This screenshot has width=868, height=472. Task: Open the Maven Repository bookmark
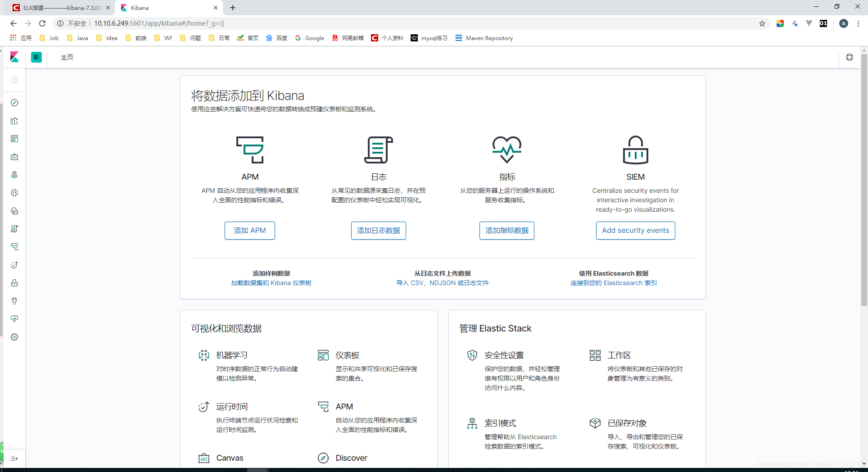[x=484, y=38]
